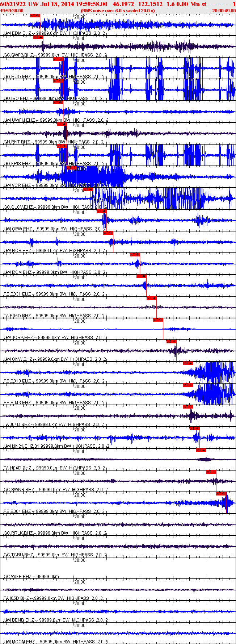Click the pick flag on PB B031 trace
236x644 pixels.
[141, 276]
